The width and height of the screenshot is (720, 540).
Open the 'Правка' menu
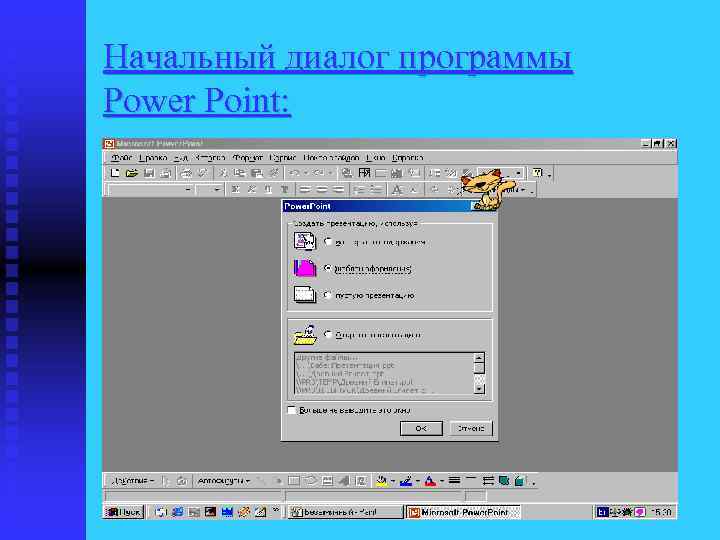point(153,158)
